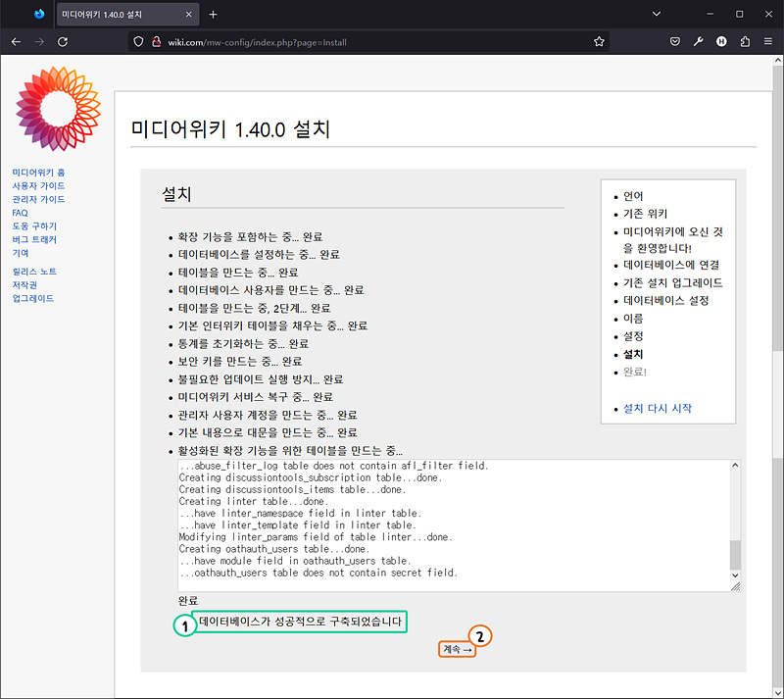Click the 통계를 초기화하는 중... 완료 line

[243, 344]
